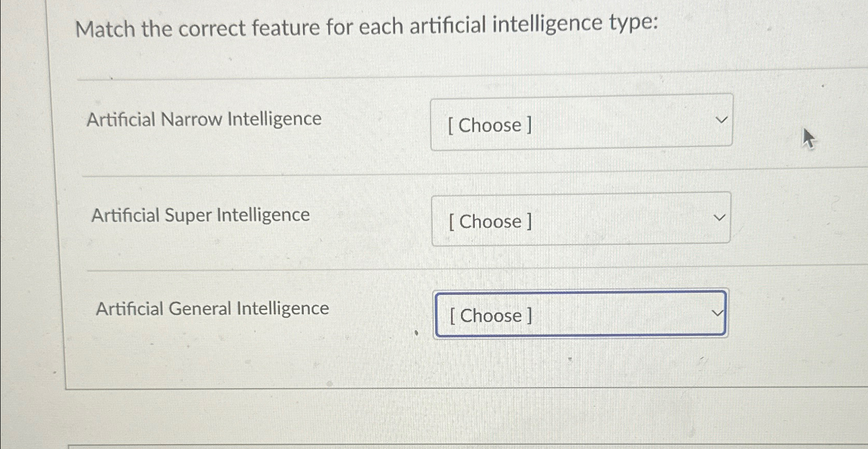Click the chevron on the second Choose menu
868x449 pixels.
pyautogui.click(x=720, y=217)
